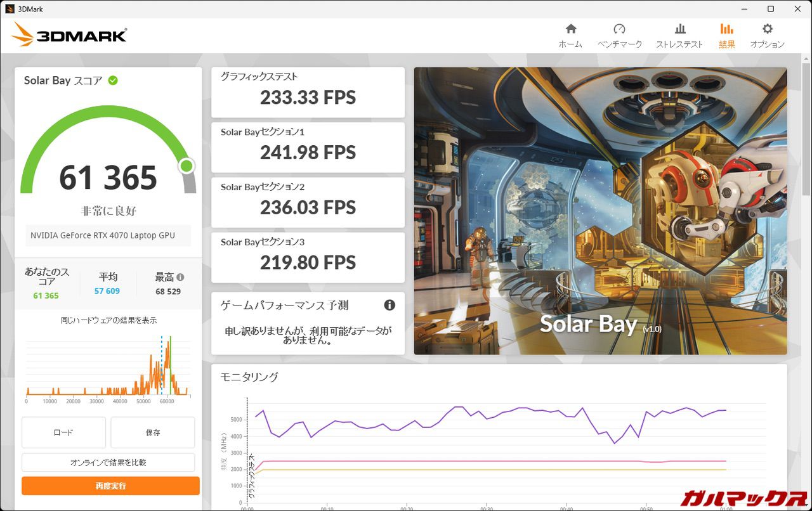The width and height of the screenshot is (812, 511).
Task: Click the orange 再度実行 button
Action: 110,486
